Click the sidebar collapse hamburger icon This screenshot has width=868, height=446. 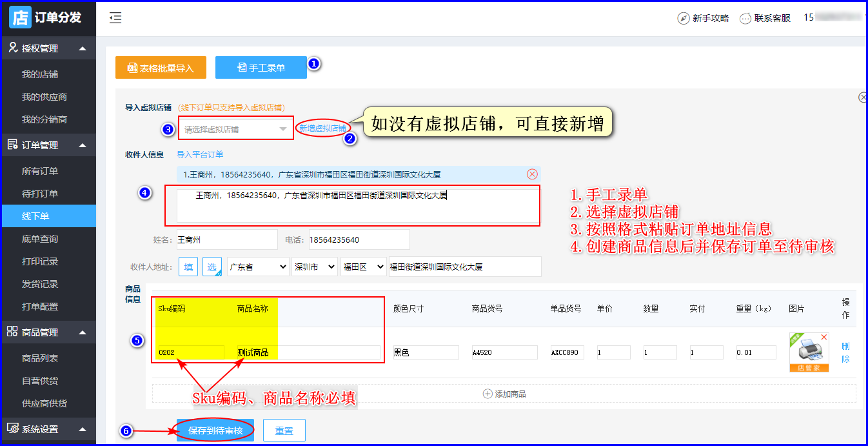115,18
